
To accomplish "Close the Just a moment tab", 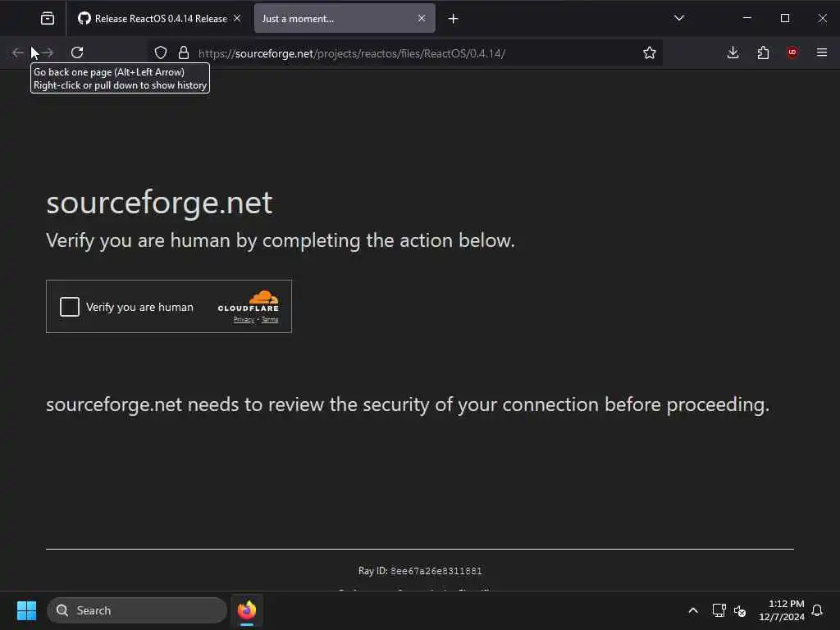I will 422,18.
